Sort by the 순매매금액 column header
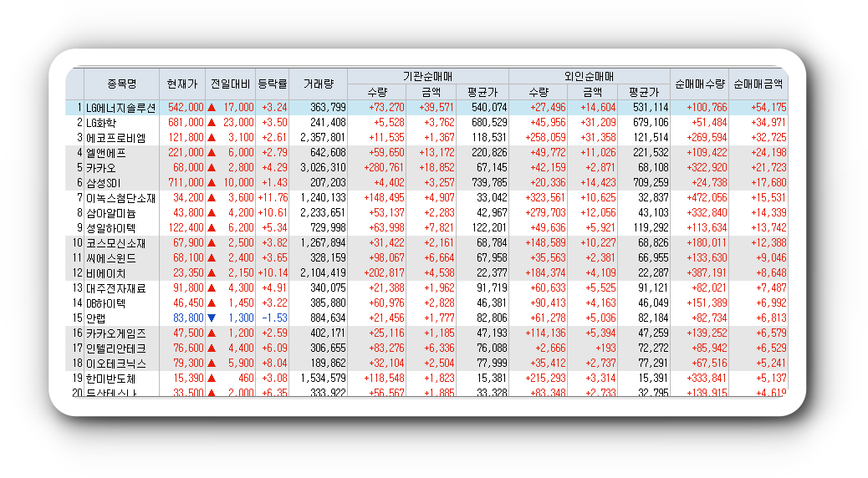This screenshot has width=868, height=478. 758,84
